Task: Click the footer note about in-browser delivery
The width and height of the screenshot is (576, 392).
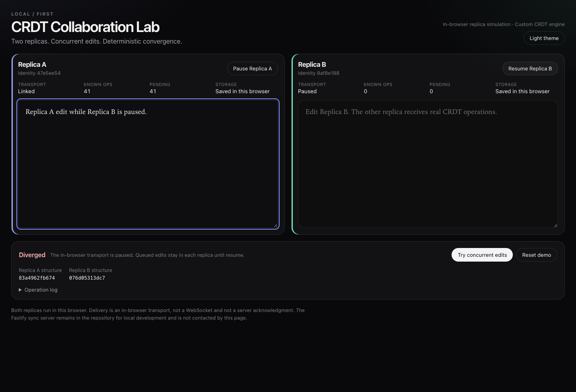Action: pos(158,314)
